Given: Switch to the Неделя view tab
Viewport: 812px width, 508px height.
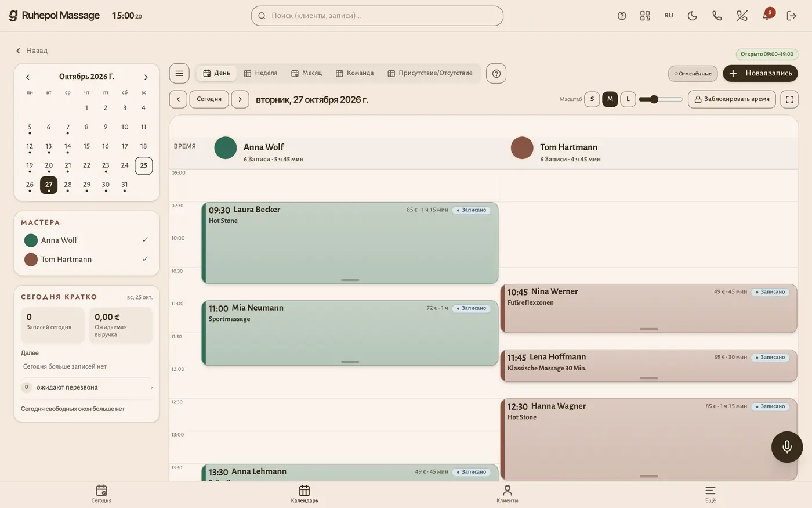Looking at the screenshot, I should pyautogui.click(x=260, y=73).
